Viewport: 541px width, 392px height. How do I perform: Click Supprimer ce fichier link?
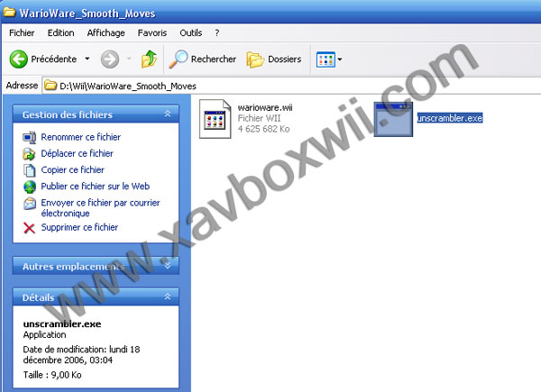pyautogui.click(x=79, y=227)
